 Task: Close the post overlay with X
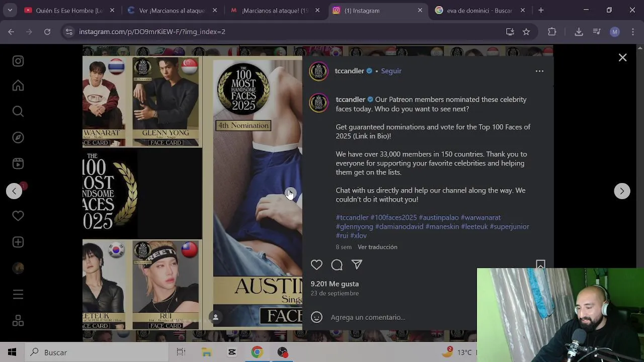pyautogui.click(x=622, y=58)
